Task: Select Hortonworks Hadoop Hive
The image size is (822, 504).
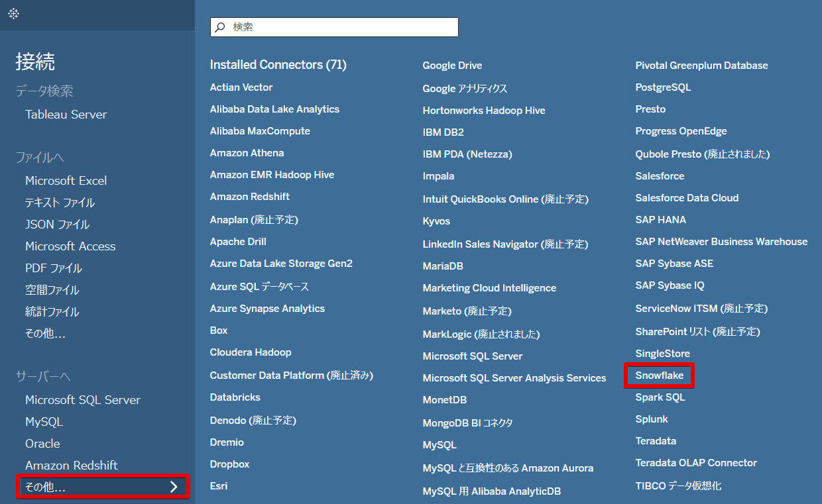Action: 484,111
